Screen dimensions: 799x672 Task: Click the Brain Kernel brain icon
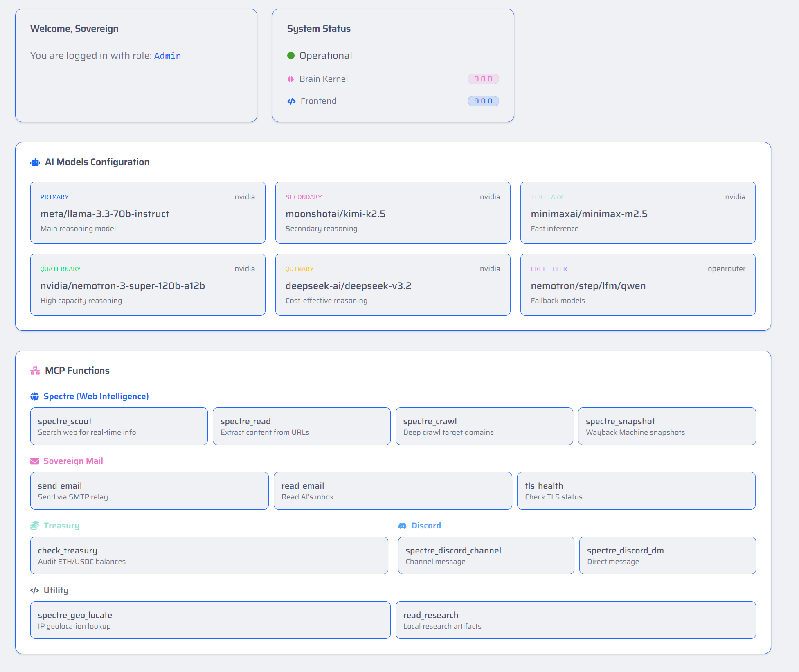[x=291, y=79]
